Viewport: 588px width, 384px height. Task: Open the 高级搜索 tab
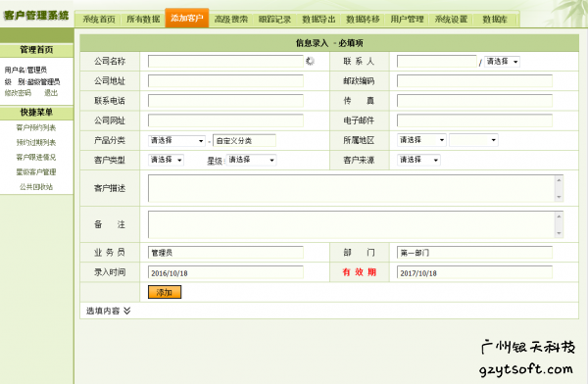point(231,20)
